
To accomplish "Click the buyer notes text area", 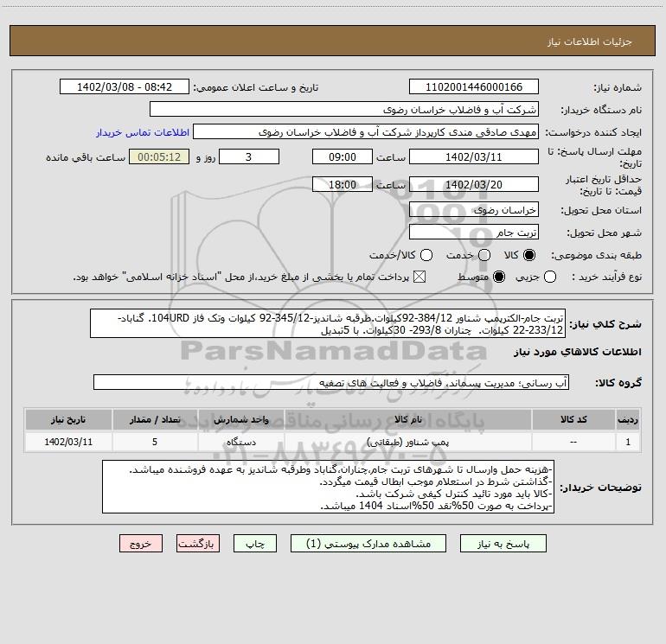I will tap(329, 487).
